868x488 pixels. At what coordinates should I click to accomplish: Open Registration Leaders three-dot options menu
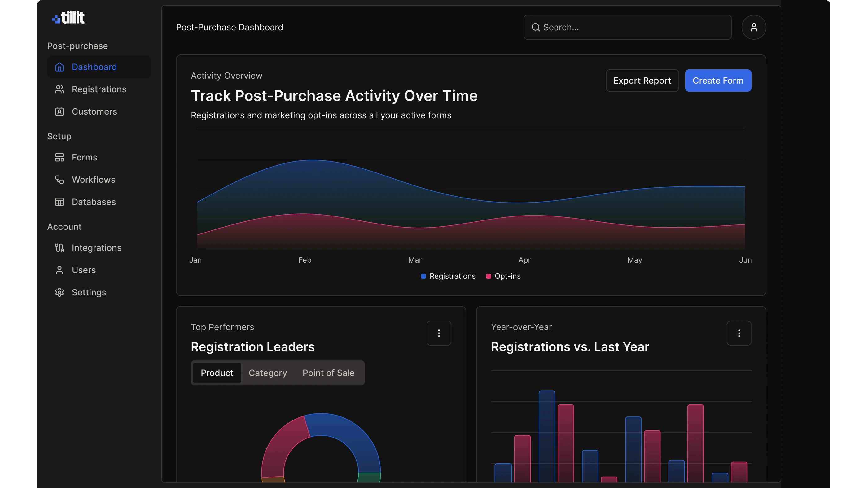(439, 333)
